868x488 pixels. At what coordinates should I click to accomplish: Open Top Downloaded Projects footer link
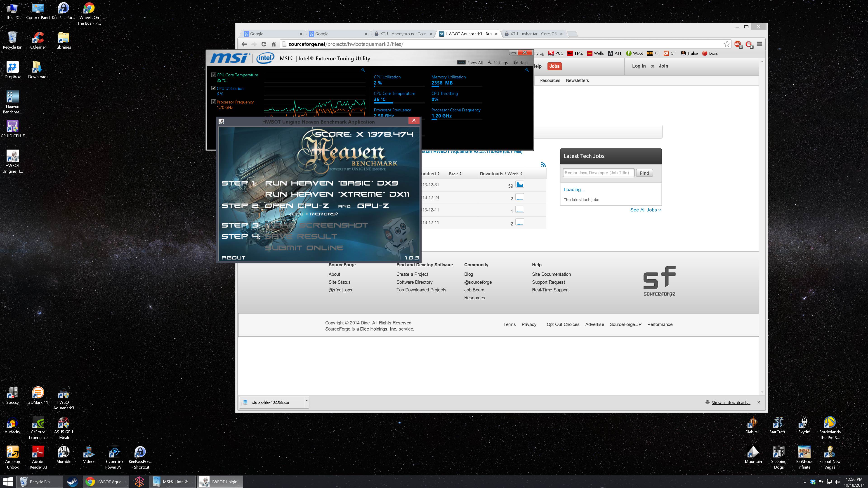[x=421, y=290]
